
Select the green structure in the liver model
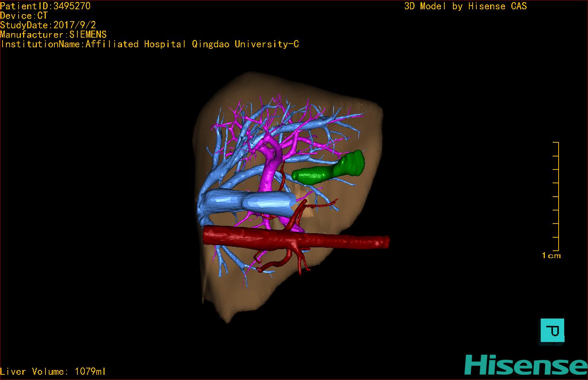pos(328,168)
